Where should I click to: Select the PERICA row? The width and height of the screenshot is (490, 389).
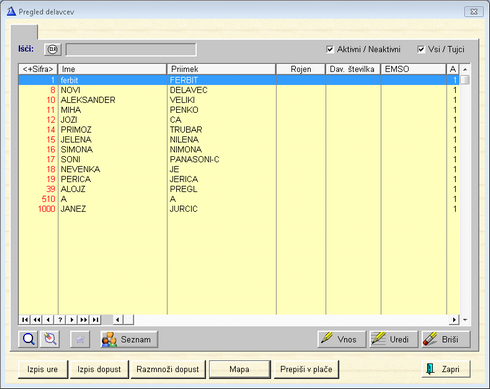[x=239, y=179]
